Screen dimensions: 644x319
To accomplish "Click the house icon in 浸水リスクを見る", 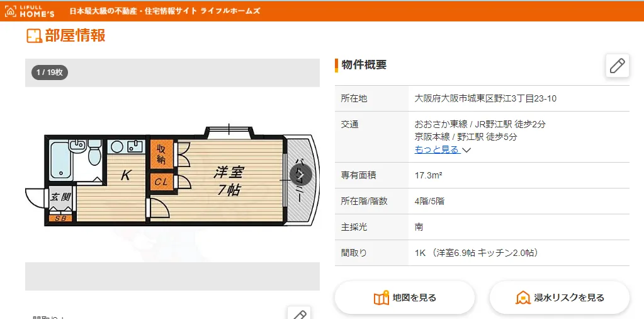I will pyautogui.click(x=523, y=298).
